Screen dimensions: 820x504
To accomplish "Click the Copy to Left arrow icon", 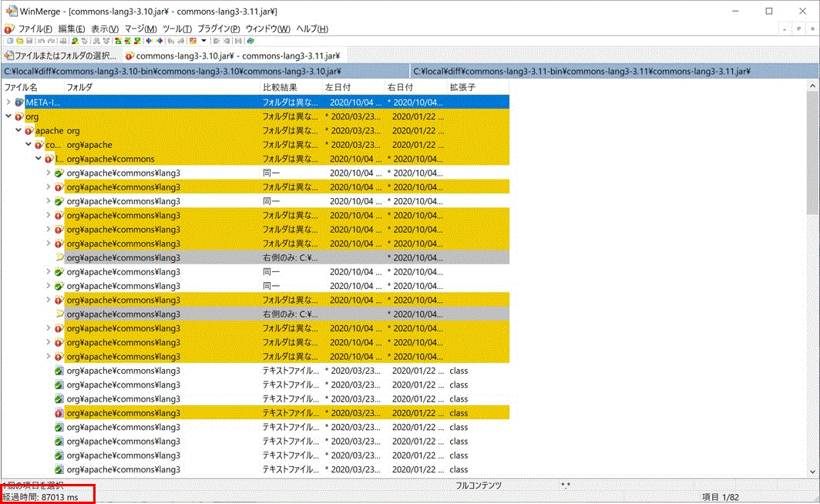I will pyautogui.click(x=160, y=41).
